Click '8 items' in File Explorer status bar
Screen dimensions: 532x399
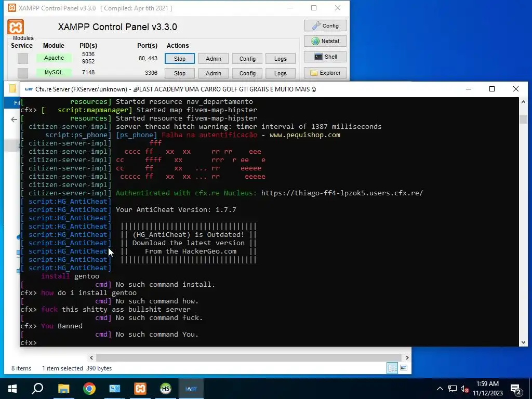point(21,368)
